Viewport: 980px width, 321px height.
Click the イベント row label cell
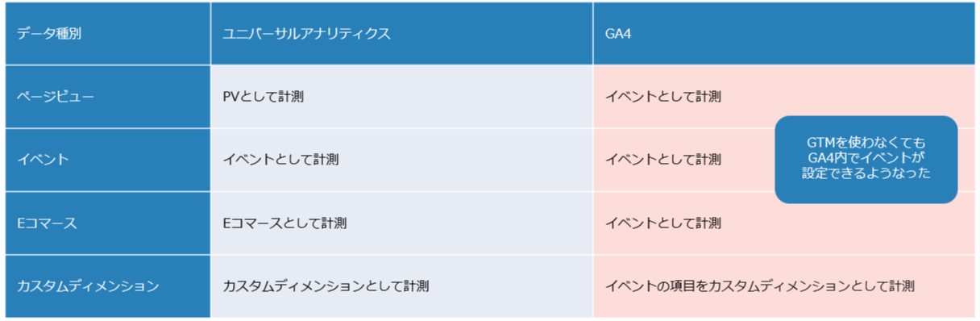(x=107, y=160)
